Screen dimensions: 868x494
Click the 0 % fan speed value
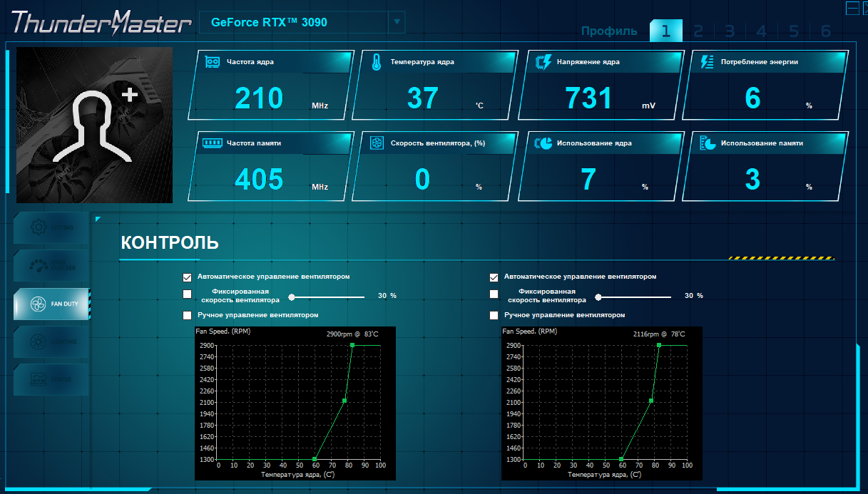(422, 180)
